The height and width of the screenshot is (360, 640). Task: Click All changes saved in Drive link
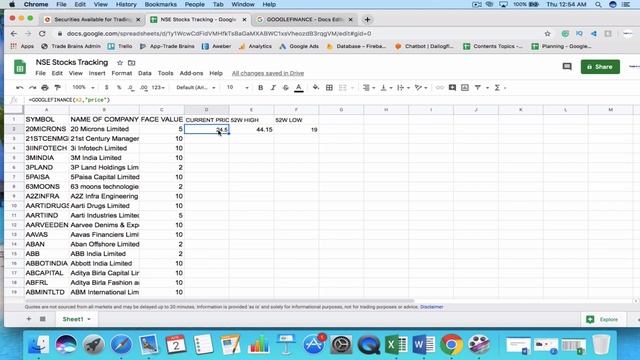pos(268,73)
